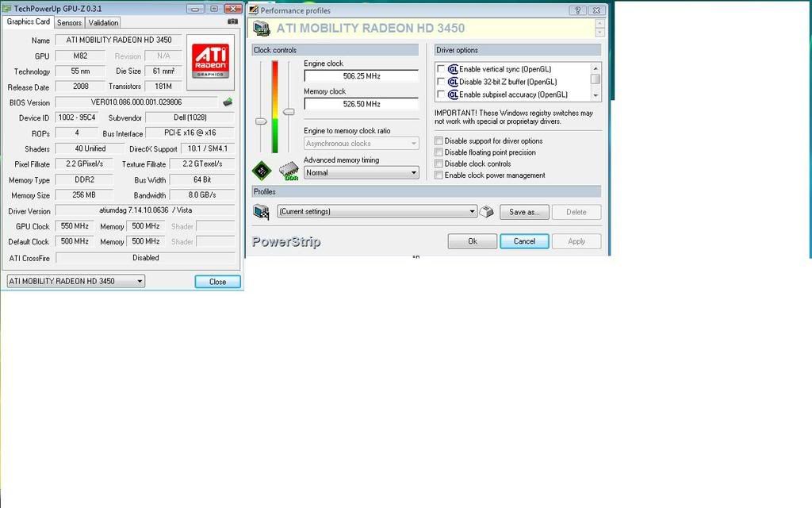Click the down spinner arrow beside the ATI title
Viewport: 812px width, 508px height.
coord(600,32)
